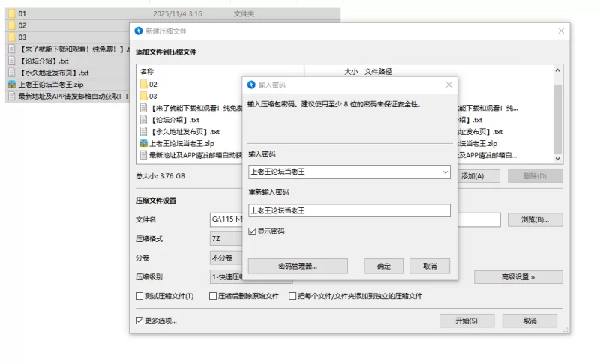
Task: Expand 高级设置 » options
Action: coord(518,277)
